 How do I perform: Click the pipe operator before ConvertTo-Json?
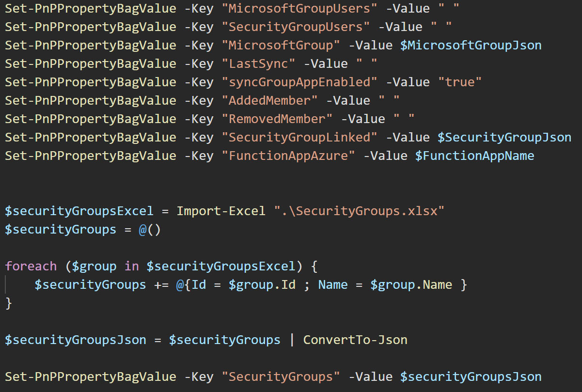click(x=292, y=340)
